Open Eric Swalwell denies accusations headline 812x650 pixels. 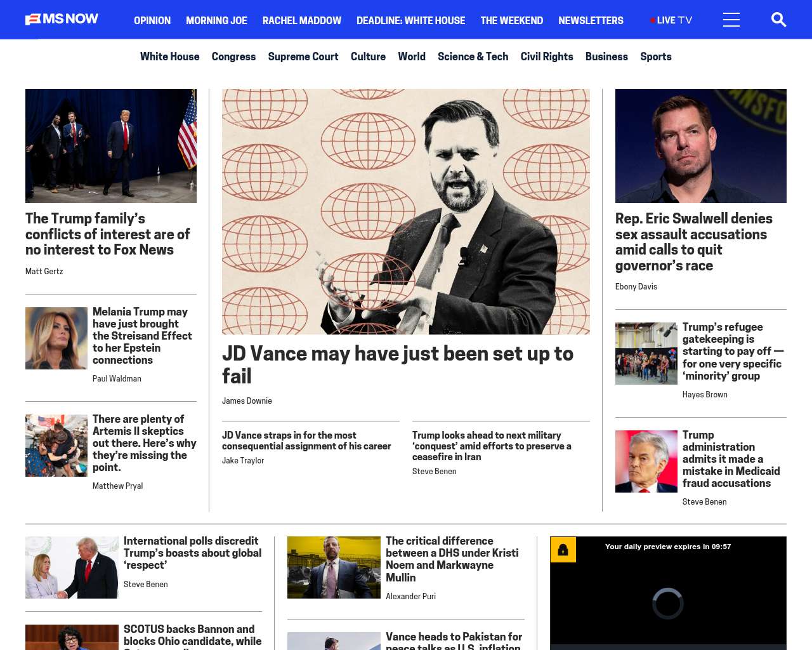694,242
